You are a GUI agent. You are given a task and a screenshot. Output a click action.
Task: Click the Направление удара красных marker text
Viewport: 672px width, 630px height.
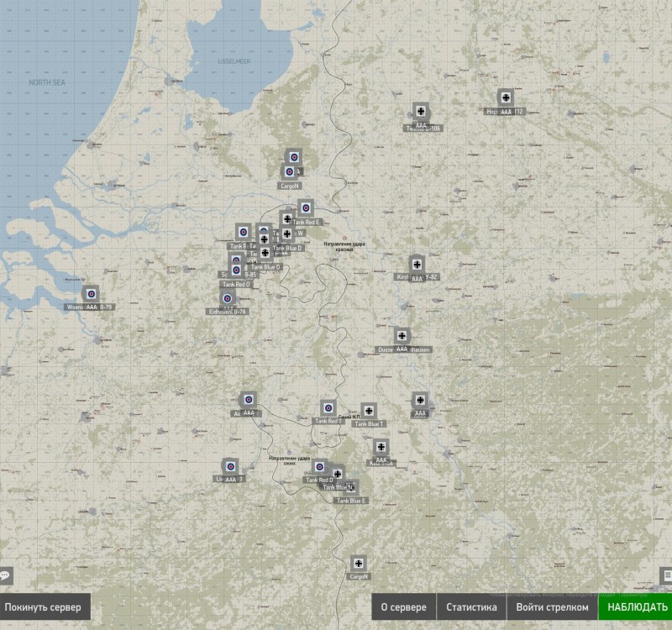[344, 246]
